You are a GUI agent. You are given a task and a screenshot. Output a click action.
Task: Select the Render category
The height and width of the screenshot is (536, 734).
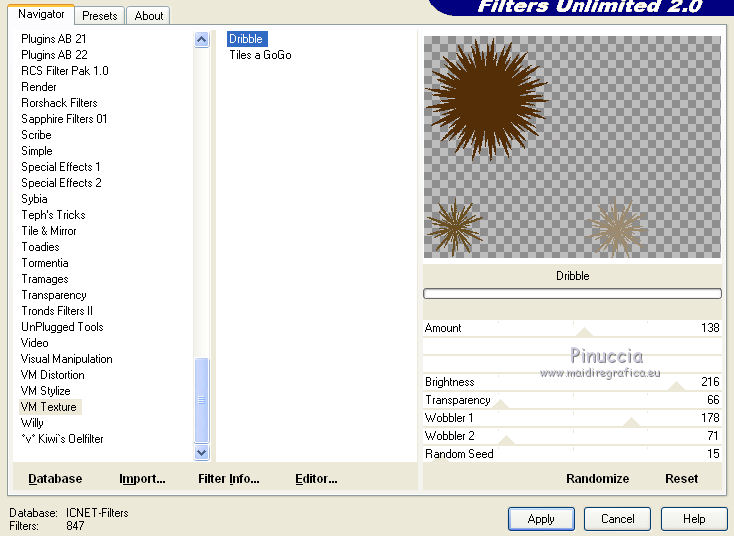tap(38, 87)
